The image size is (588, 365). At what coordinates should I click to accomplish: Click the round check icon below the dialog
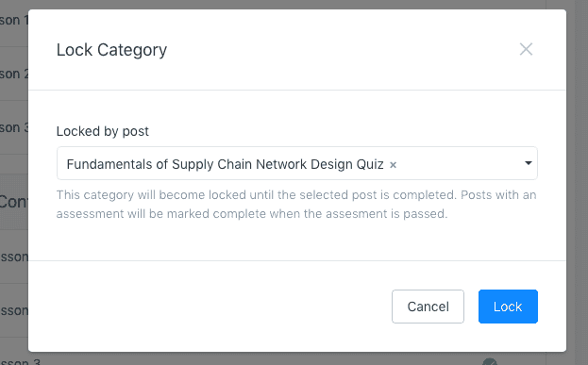[490, 361]
